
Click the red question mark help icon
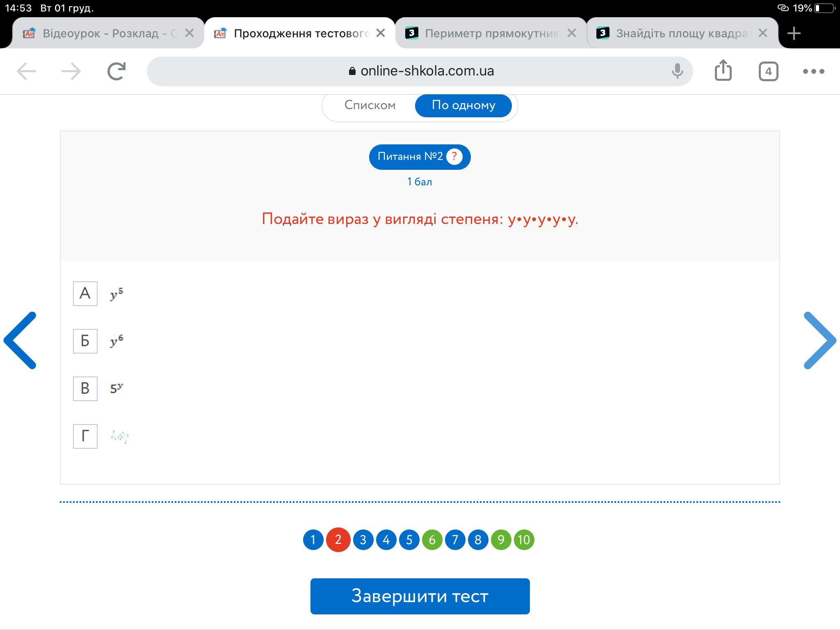pyautogui.click(x=454, y=157)
